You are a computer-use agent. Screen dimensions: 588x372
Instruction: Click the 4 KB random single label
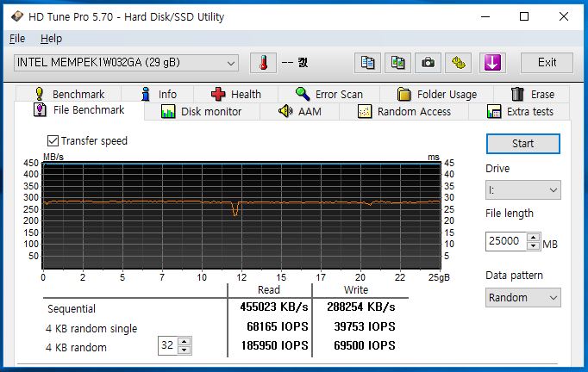point(91,329)
